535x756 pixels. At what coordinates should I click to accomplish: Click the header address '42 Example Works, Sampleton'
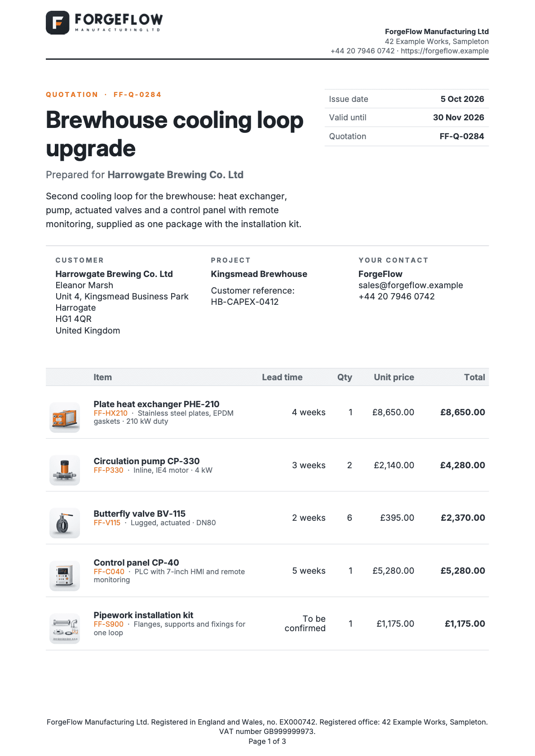point(437,41)
